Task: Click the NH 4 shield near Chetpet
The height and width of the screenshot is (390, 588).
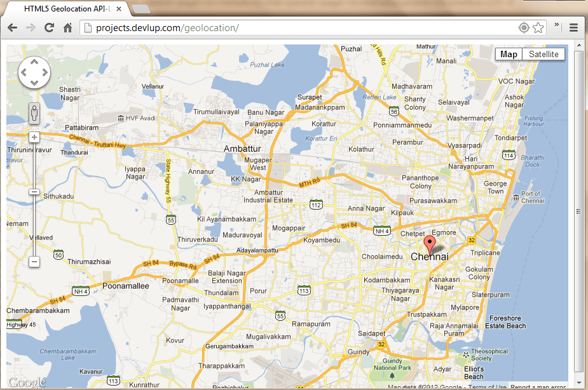Action: tap(382, 231)
